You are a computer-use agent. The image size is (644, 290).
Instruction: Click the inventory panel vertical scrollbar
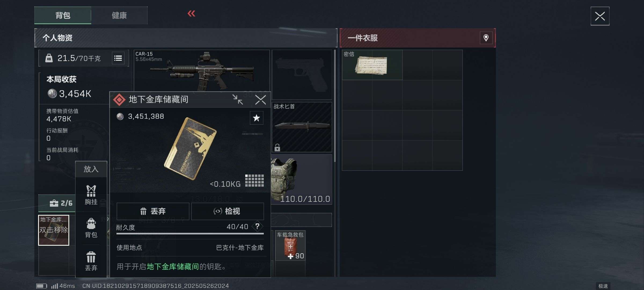[335, 106]
